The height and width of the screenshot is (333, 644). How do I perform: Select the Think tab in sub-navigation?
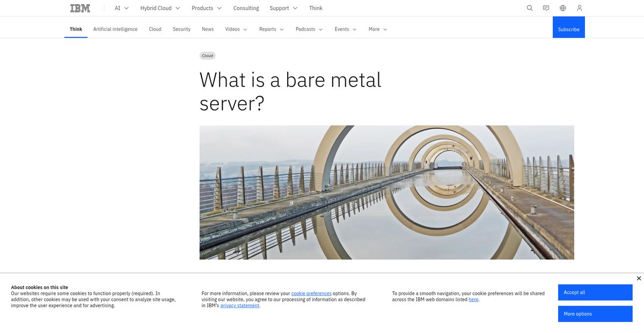(x=76, y=29)
